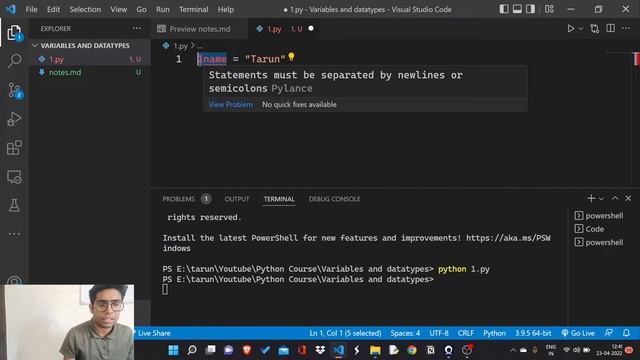Screen dimensions: 640x360
Task: Click Ln 1, Col 1 status entry
Action: click(x=345, y=333)
